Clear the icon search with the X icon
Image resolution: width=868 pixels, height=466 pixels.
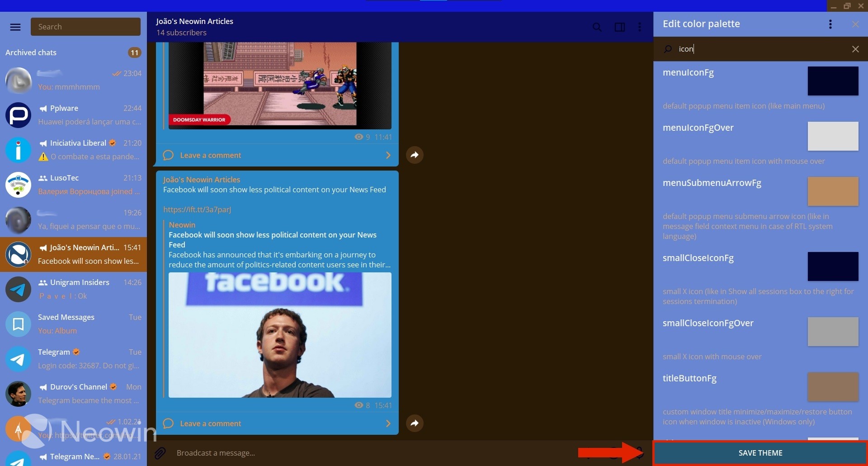pyautogui.click(x=855, y=49)
